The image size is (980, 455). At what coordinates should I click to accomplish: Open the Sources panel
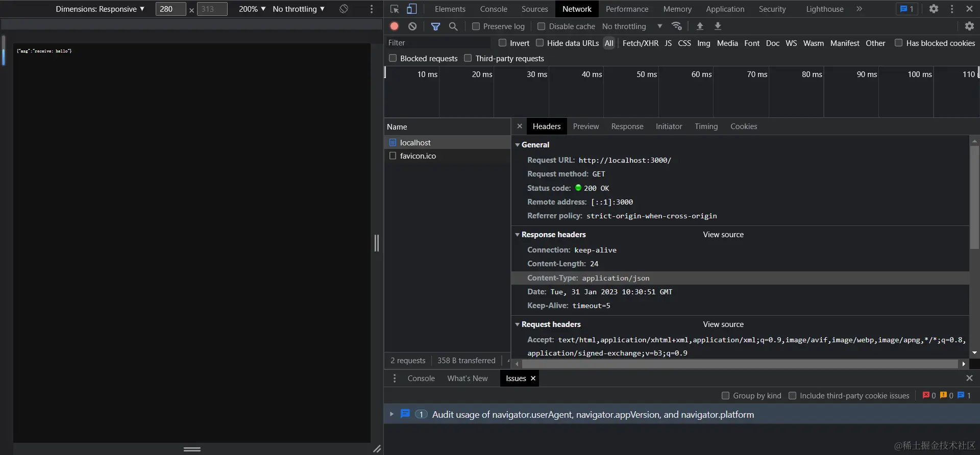coord(534,9)
